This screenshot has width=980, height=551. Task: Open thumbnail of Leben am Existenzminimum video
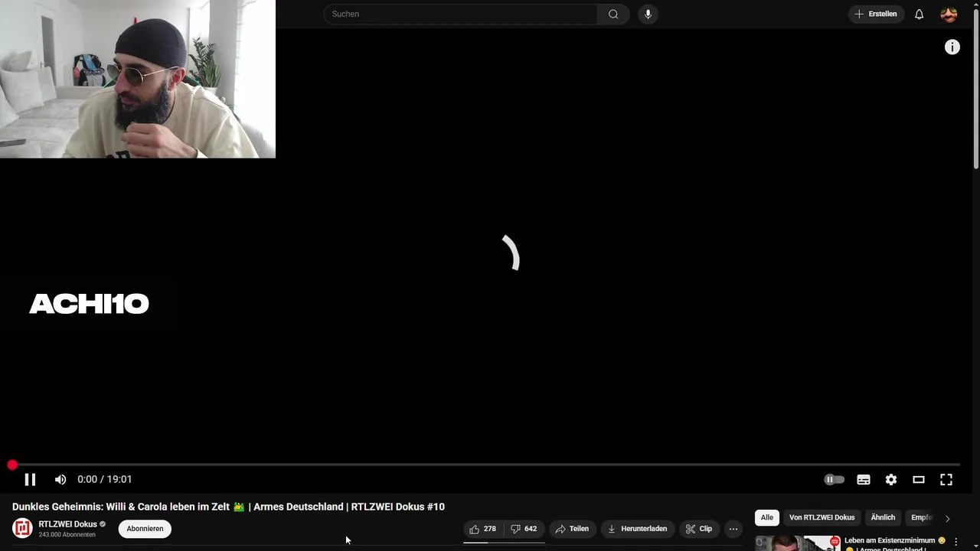[797, 543]
